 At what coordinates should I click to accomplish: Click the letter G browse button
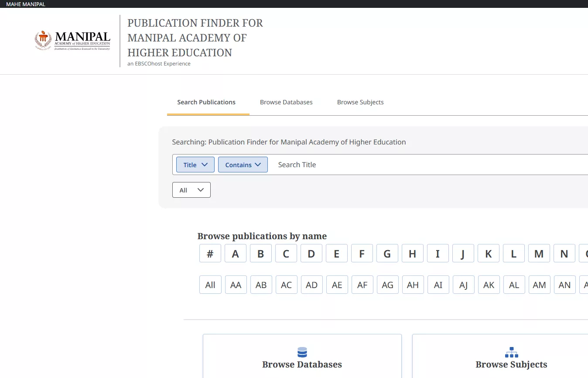[x=387, y=253]
